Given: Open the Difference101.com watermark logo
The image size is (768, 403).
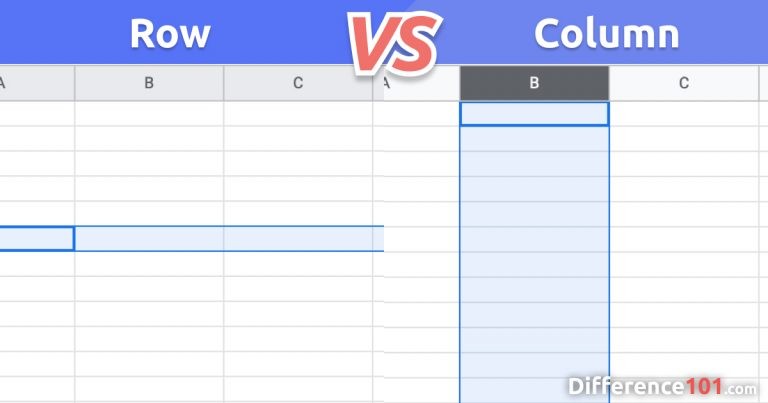Looking at the screenshot, I should pos(660,385).
